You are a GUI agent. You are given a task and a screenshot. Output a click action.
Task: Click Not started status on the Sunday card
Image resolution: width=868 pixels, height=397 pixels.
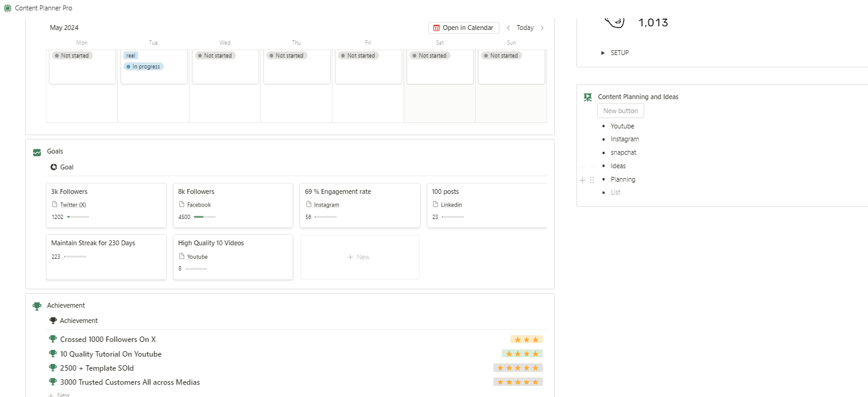(501, 55)
